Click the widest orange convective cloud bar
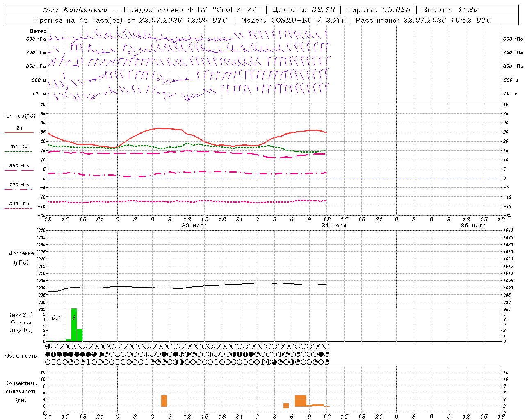The height and width of the screenshot is (420, 525). (x=301, y=401)
